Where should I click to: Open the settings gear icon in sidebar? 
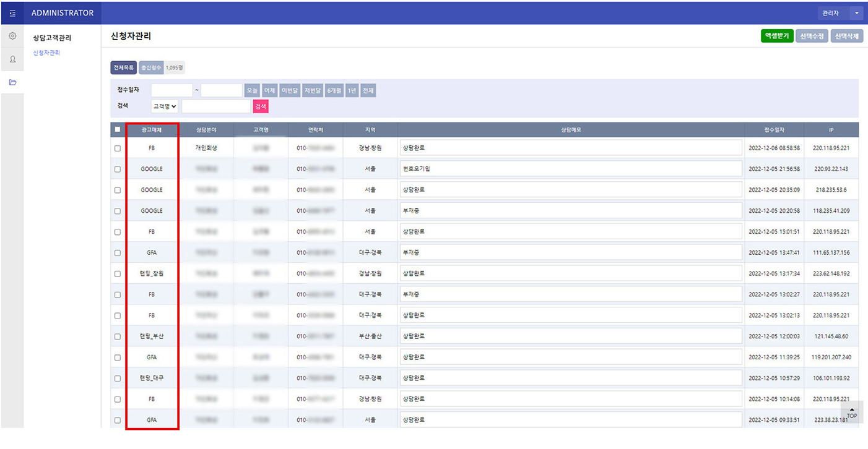12,36
